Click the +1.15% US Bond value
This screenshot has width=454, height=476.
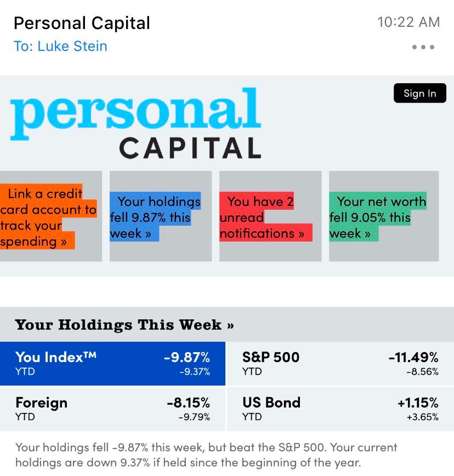pos(418,403)
